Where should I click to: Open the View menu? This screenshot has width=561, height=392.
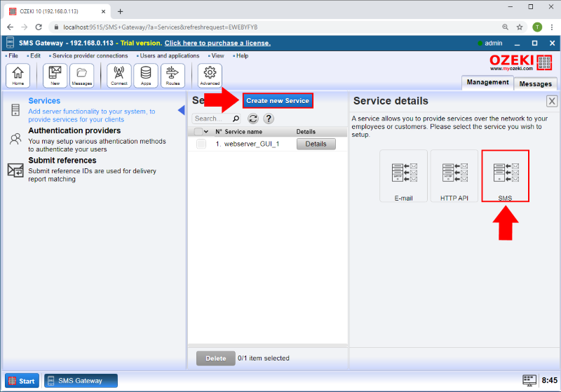(x=217, y=56)
